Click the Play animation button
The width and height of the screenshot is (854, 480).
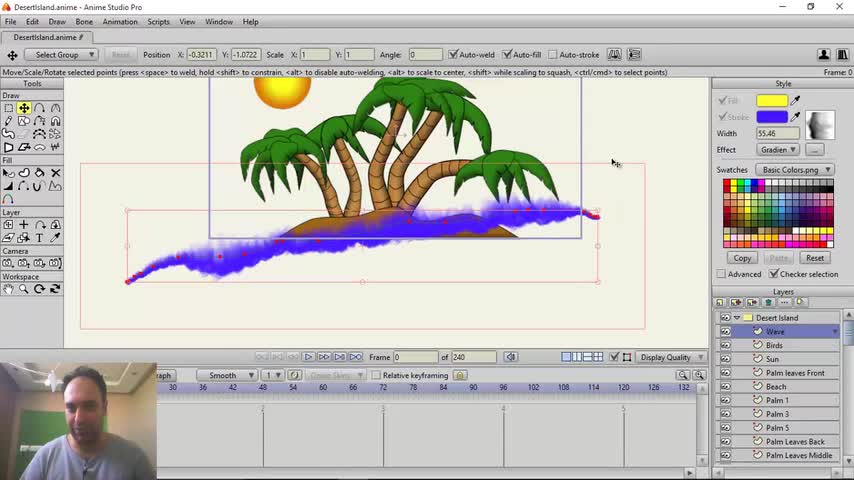308,357
